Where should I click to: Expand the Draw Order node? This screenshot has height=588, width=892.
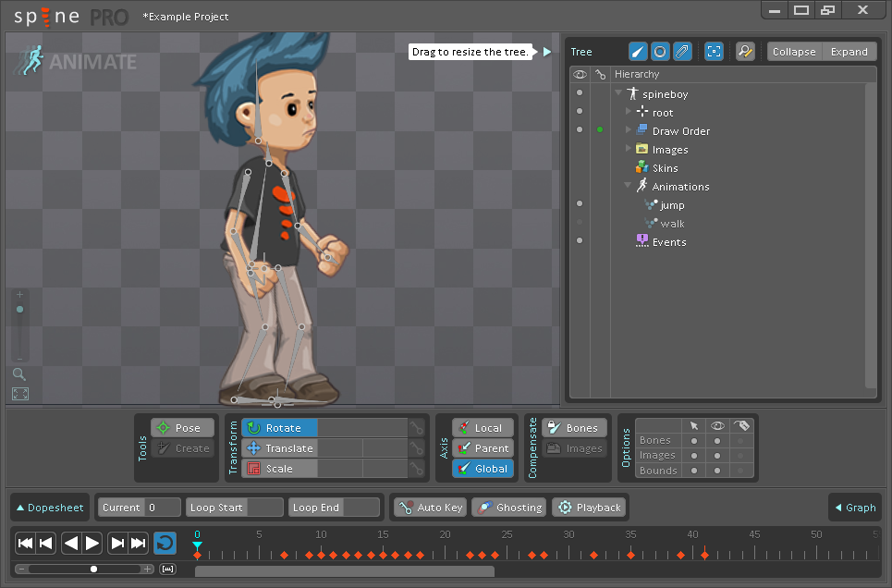(x=629, y=130)
